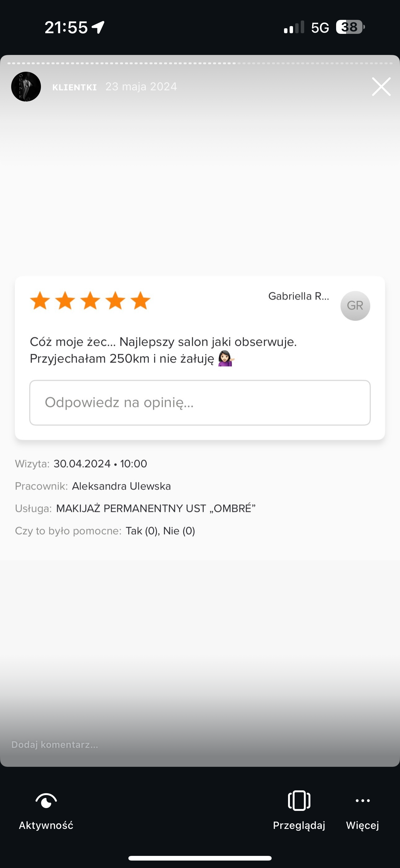400x868 pixels.
Task: Tap the GR reviewer avatar
Action: tap(355, 305)
